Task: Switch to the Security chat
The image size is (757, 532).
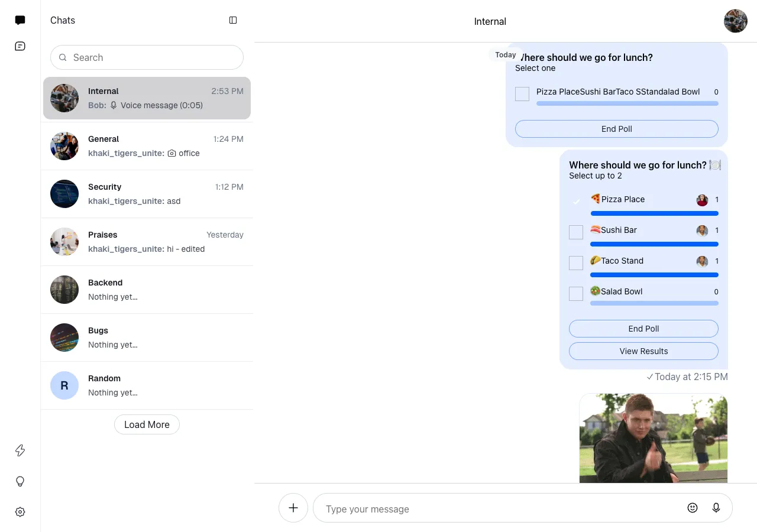Action: (147, 193)
